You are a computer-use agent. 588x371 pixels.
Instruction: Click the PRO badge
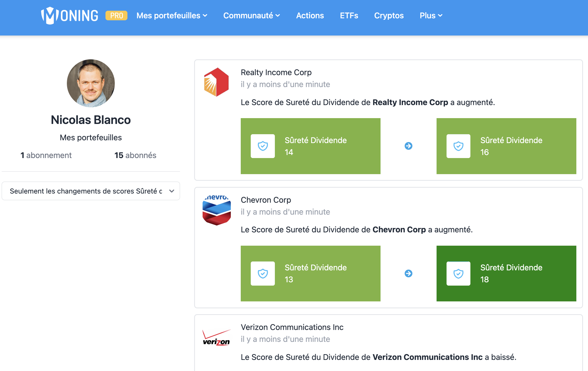click(116, 16)
